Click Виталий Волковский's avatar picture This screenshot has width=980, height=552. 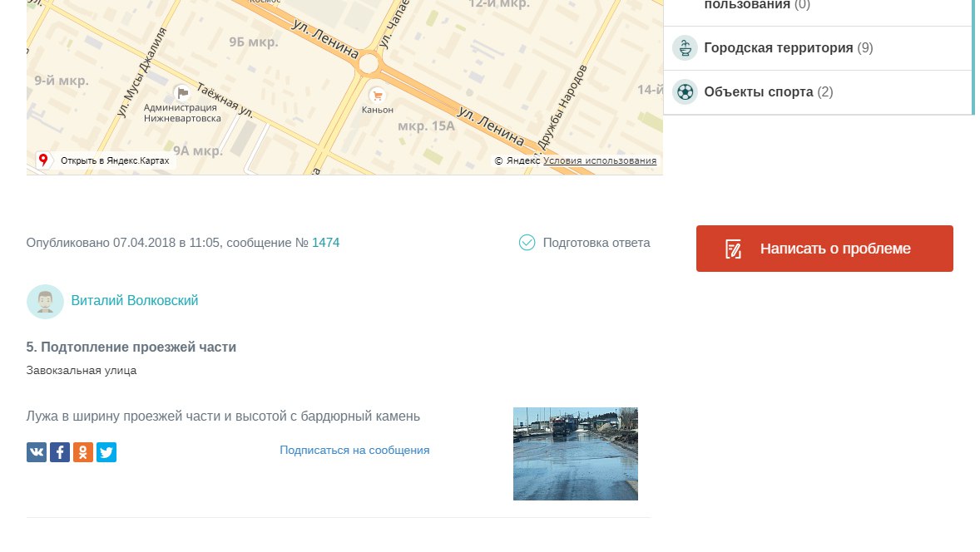[x=45, y=302]
